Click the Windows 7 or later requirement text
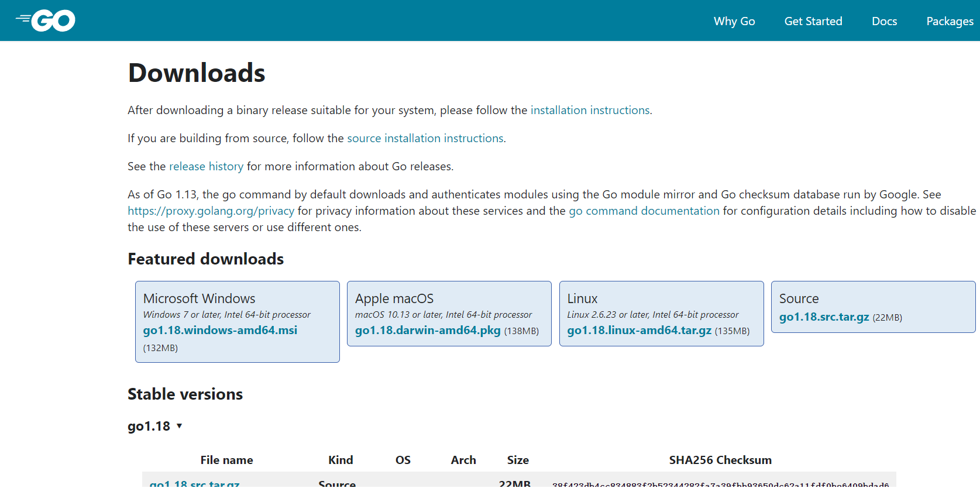 pyautogui.click(x=226, y=315)
